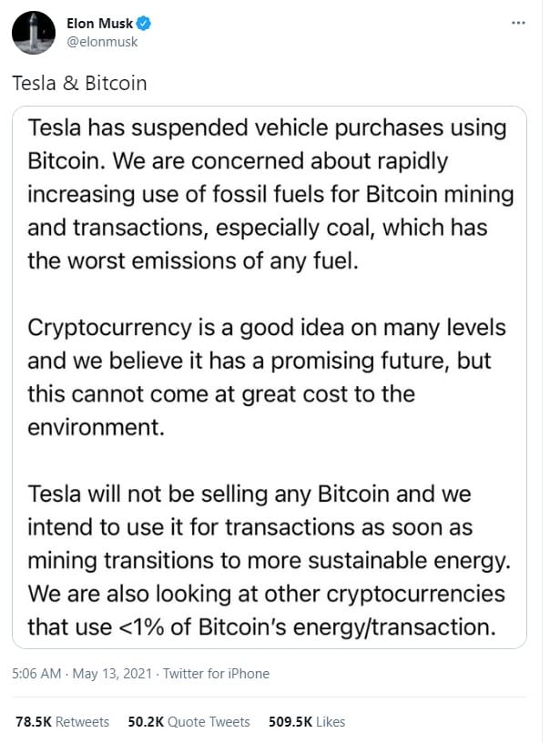Click the paragraph about not selling Bitcoin

point(270,560)
